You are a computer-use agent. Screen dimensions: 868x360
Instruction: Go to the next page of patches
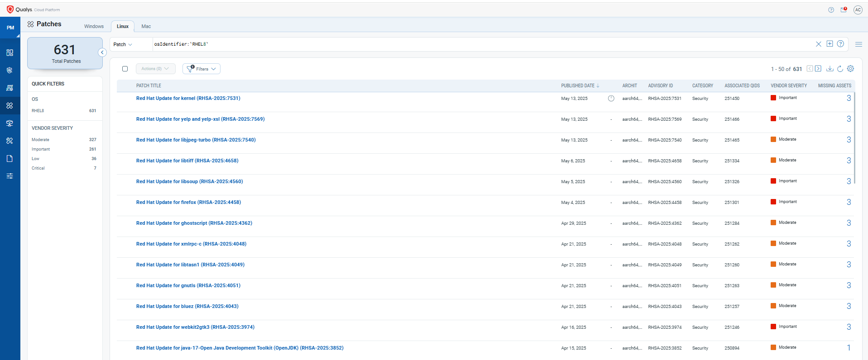[x=818, y=69]
